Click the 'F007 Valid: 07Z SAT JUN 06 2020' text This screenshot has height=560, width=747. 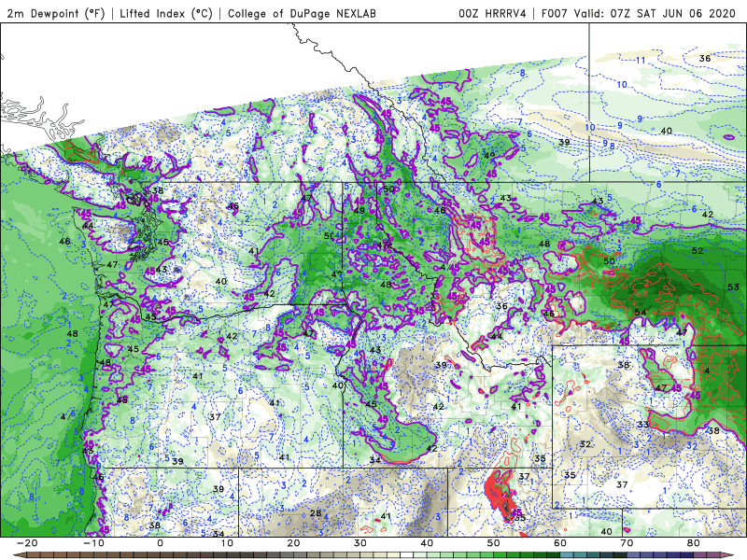[x=639, y=13]
